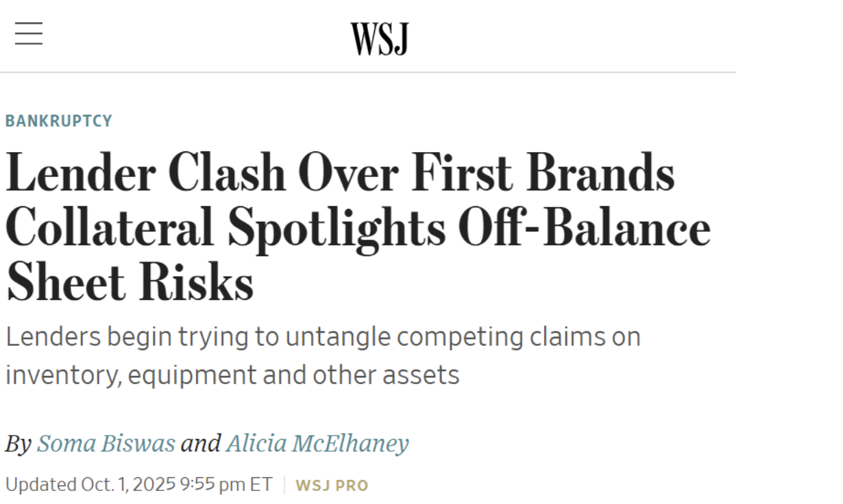Click the WSJ logo
Screen dimensions: 843x504
point(380,38)
